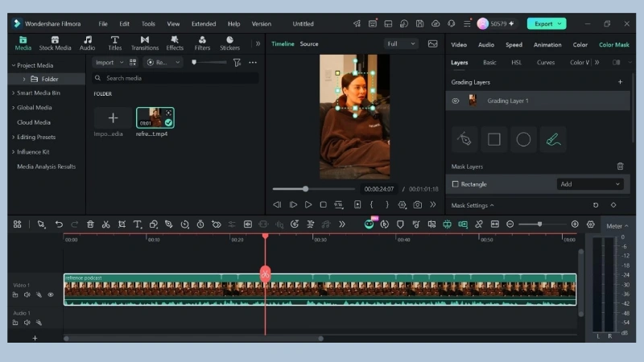Switch to the Source tab
The image size is (644, 362).
[309, 44]
